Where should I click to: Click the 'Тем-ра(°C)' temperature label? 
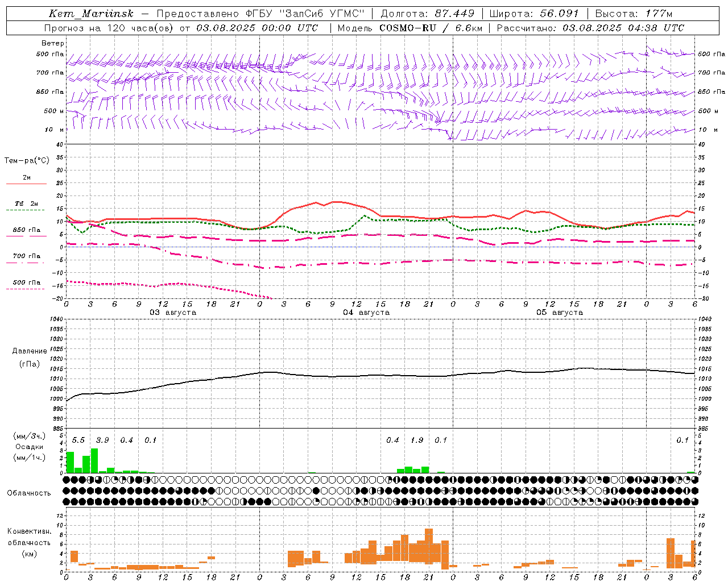[x=27, y=160]
